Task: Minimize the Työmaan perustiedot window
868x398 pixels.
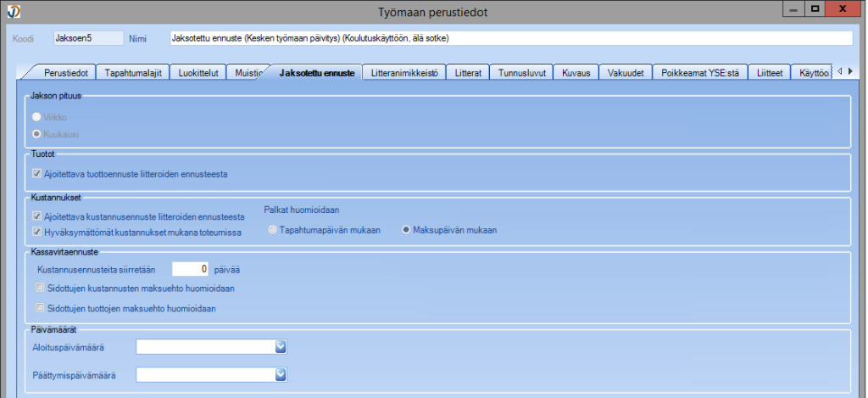Action: 793,8
